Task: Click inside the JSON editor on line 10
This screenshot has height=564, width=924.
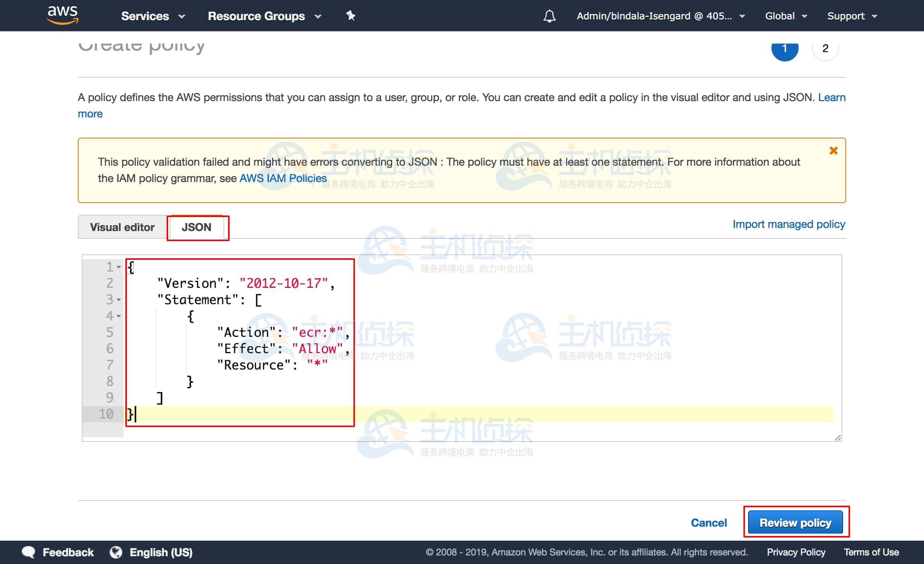Action: click(x=467, y=414)
